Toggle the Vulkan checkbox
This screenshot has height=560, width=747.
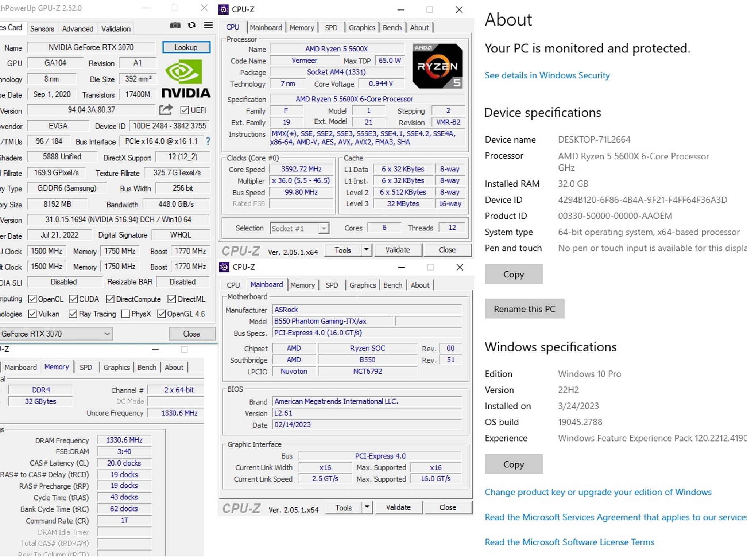click(32, 314)
